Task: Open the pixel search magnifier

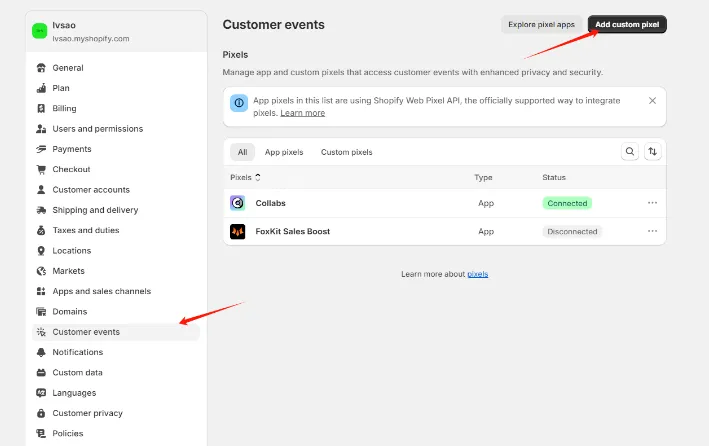Action: pyautogui.click(x=629, y=152)
